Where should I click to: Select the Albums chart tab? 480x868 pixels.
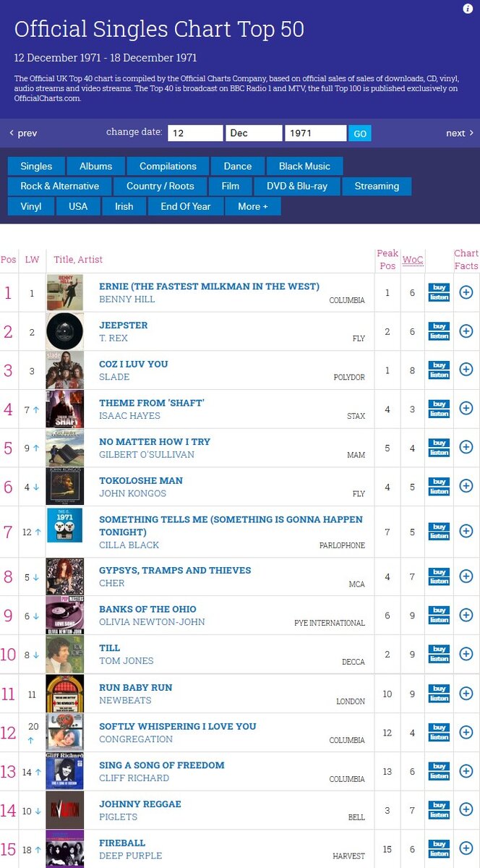pos(95,166)
